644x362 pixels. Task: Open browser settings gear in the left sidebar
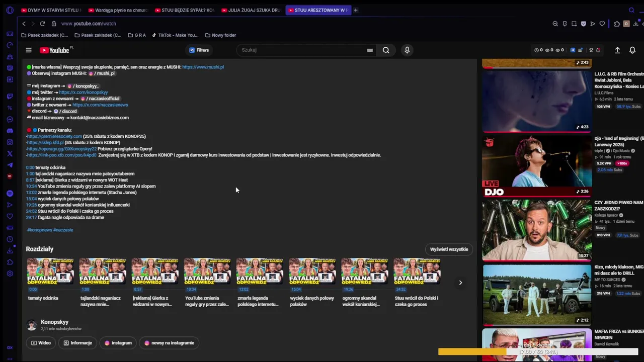pos(10,274)
